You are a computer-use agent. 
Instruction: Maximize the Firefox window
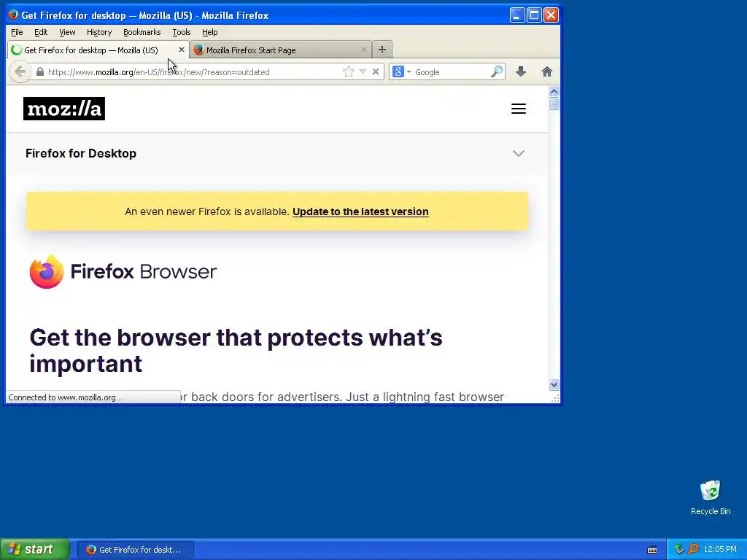coord(534,15)
